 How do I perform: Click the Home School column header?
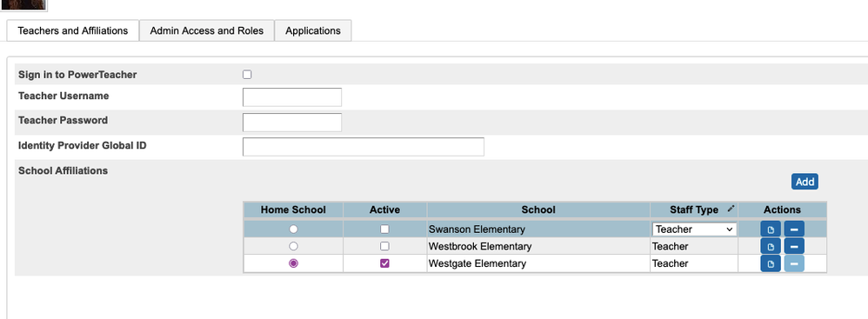293,209
